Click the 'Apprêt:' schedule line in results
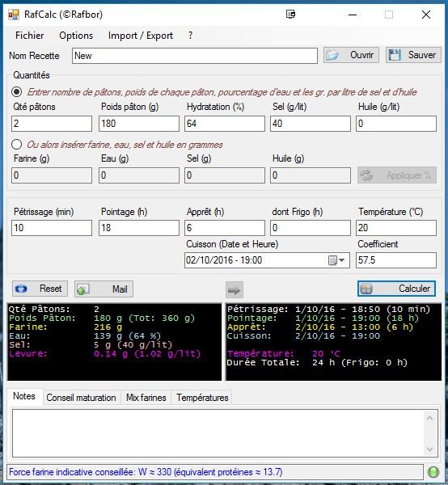Viewport: 448px width, 485px height. click(x=320, y=327)
